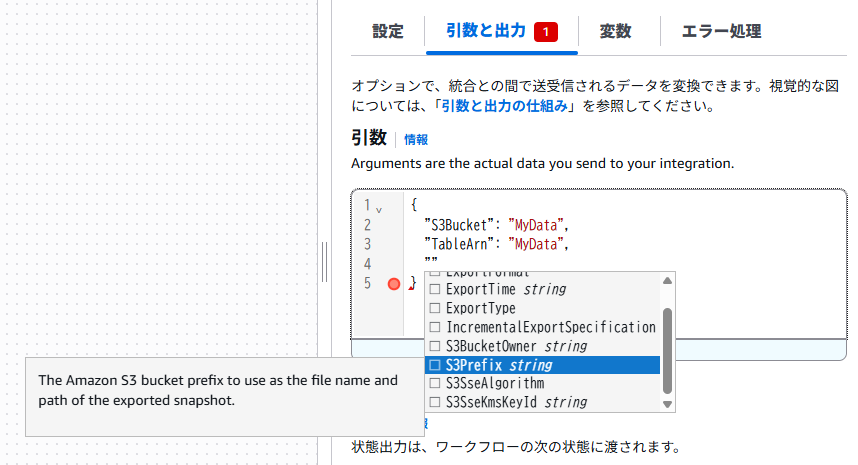Click the box icon beside ExportTime
The image size is (858, 465).
(434, 289)
